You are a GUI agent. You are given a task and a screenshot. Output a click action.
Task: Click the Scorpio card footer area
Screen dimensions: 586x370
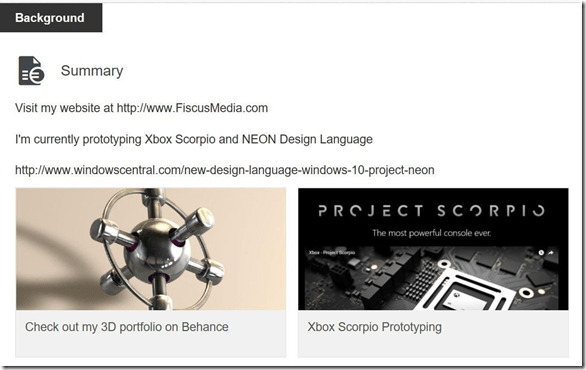(x=433, y=334)
